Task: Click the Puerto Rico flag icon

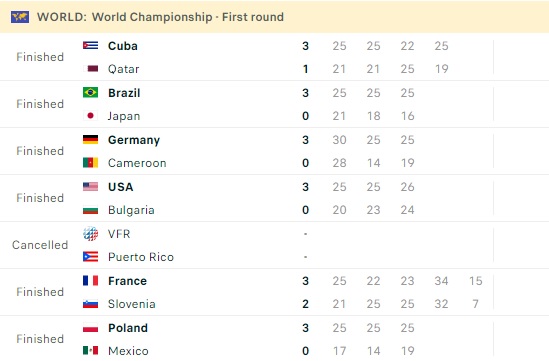Action: (90, 257)
